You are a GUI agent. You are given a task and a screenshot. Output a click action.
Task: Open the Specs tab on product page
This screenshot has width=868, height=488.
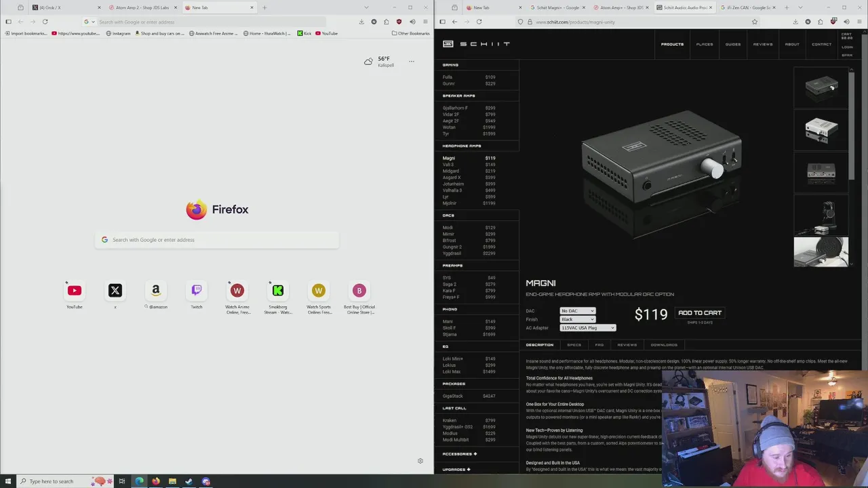(x=574, y=345)
